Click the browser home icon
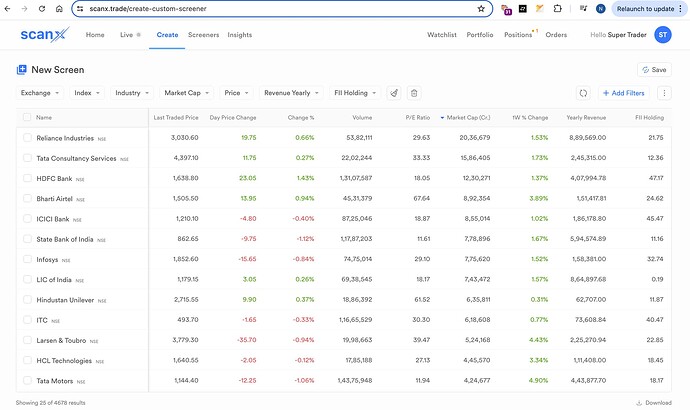690x410 pixels. (59, 8)
